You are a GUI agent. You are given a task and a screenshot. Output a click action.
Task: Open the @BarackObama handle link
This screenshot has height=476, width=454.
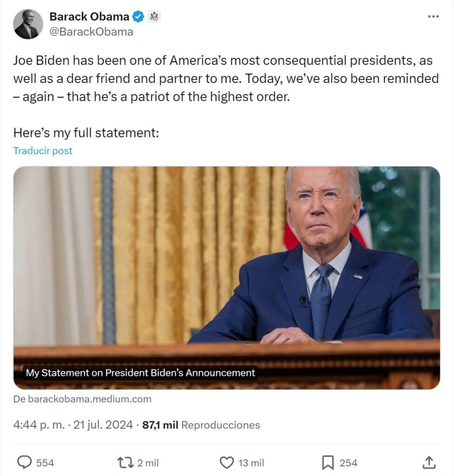(x=91, y=32)
